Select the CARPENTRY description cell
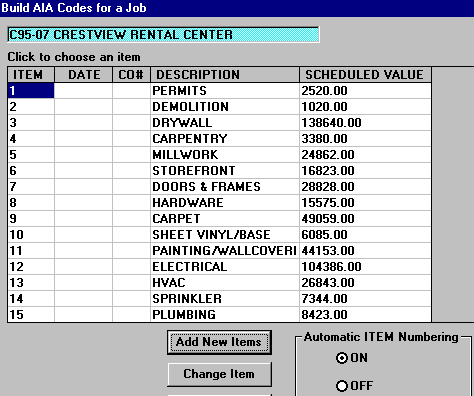The height and width of the screenshot is (396, 474). point(225,139)
